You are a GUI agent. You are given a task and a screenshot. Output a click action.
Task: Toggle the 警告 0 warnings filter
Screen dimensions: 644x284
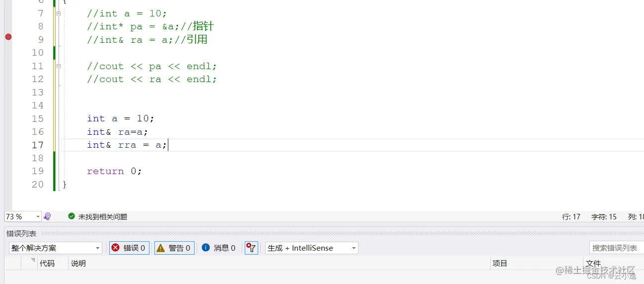coord(174,248)
